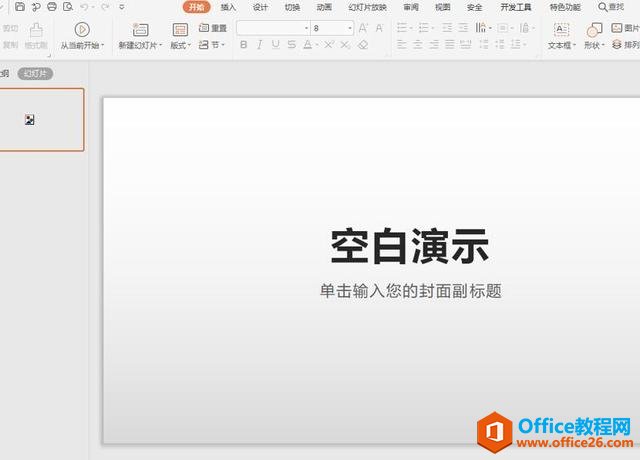Switch to the 插入 Insert tab
This screenshot has width=640, height=460.
coord(228,7)
